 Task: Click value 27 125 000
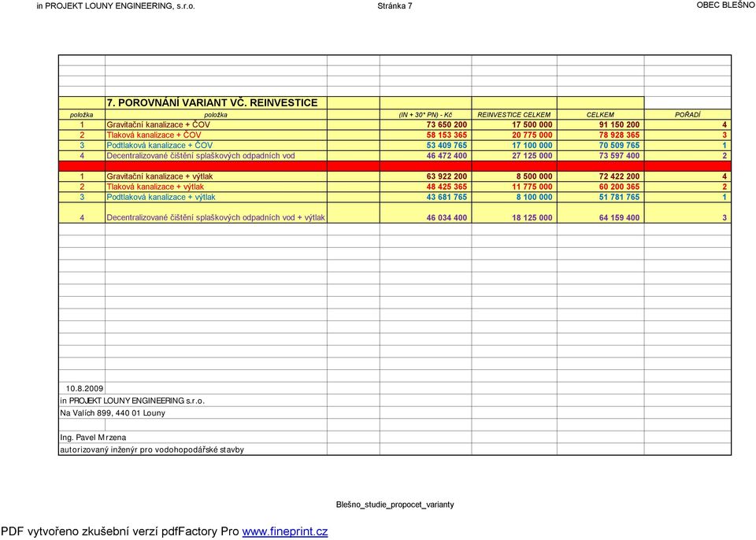click(x=532, y=156)
